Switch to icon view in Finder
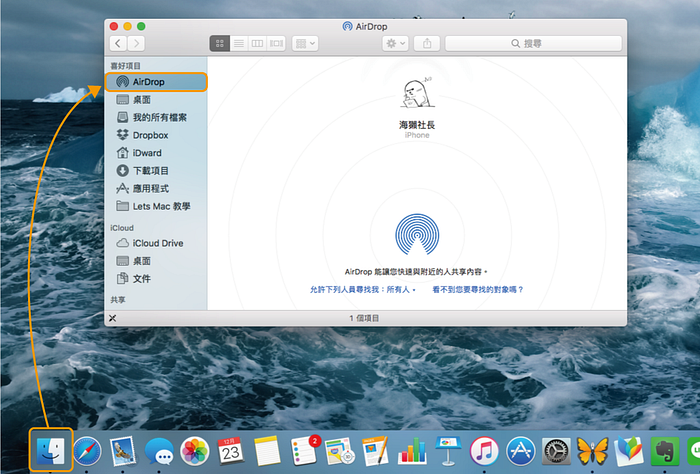 point(220,43)
